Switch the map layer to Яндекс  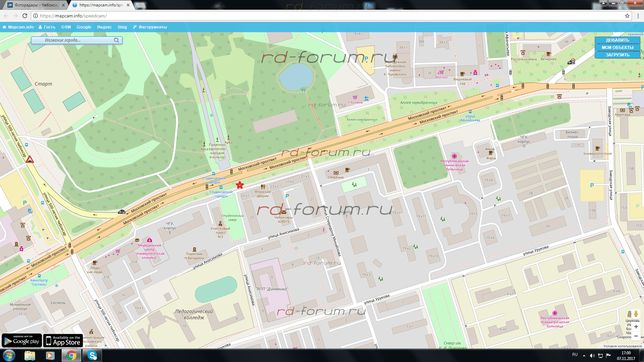[x=104, y=27]
